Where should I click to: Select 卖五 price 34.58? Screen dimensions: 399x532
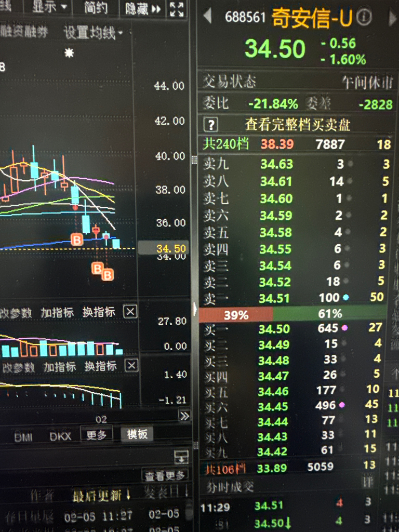point(275,232)
